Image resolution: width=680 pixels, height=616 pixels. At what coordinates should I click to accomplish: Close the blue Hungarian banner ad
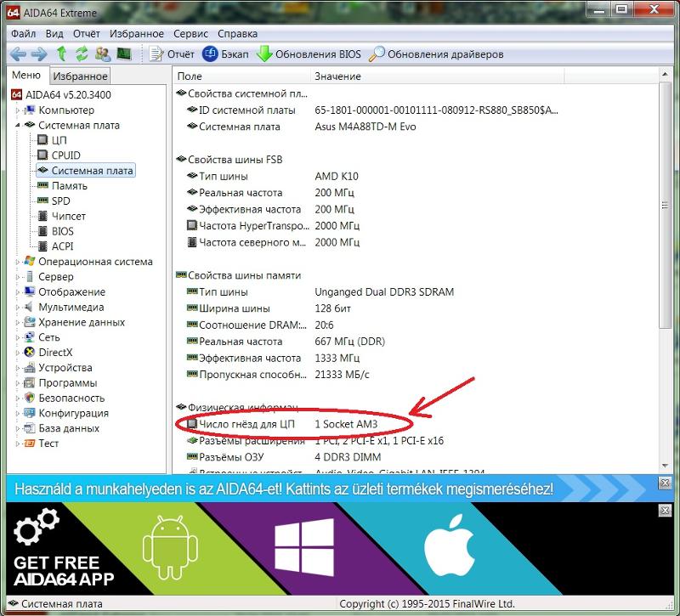click(665, 483)
